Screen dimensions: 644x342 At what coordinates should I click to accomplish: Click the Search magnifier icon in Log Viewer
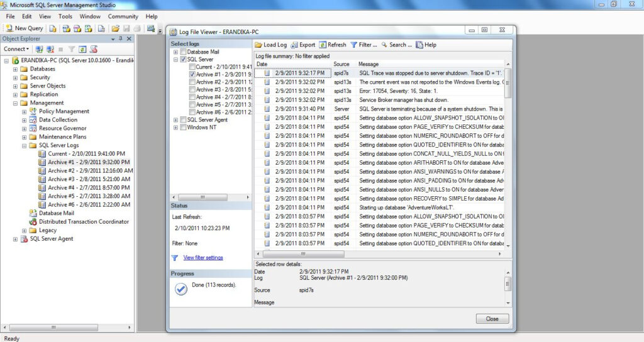tap(384, 45)
